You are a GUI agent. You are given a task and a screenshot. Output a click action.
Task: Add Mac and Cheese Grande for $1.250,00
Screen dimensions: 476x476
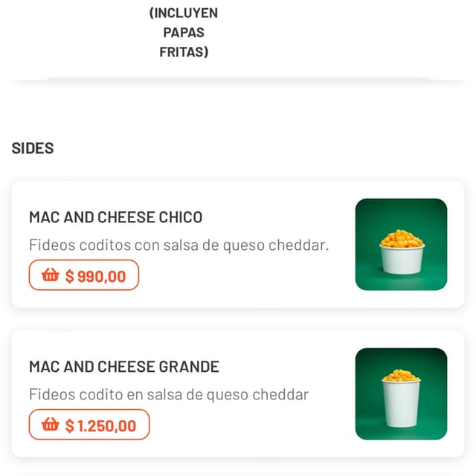coord(89,425)
